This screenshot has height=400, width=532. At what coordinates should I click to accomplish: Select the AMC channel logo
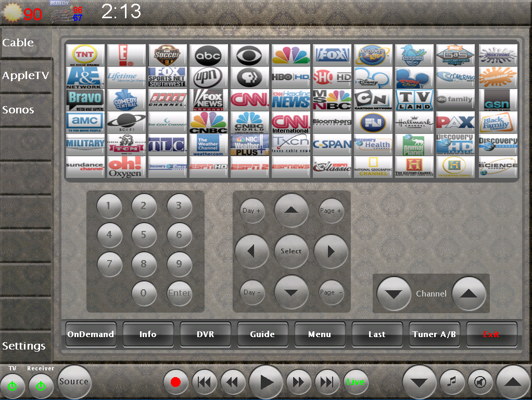click(x=85, y=122)
